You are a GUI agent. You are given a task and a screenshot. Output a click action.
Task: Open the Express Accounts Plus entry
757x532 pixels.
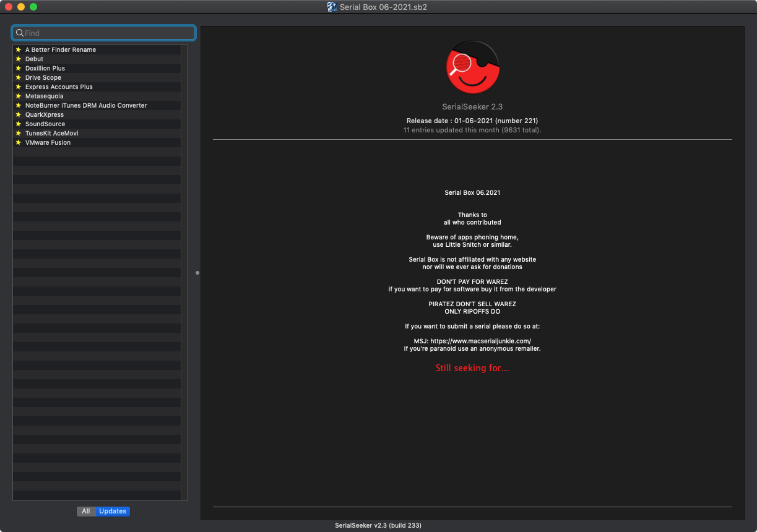[59, 87]
